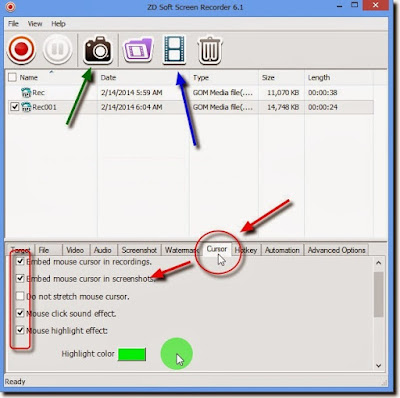400x398 pixels.
Task: Switch to the Video tab
Action: 75,250
